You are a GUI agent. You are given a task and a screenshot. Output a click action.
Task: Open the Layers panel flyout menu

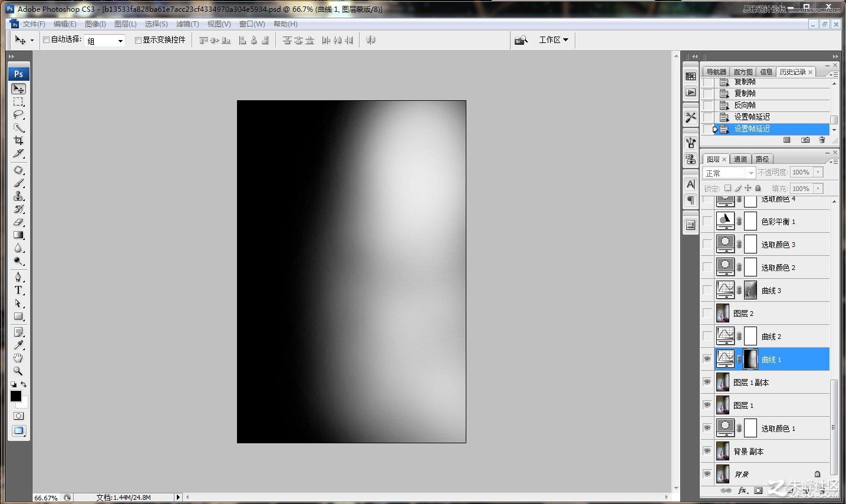[834, 160]
